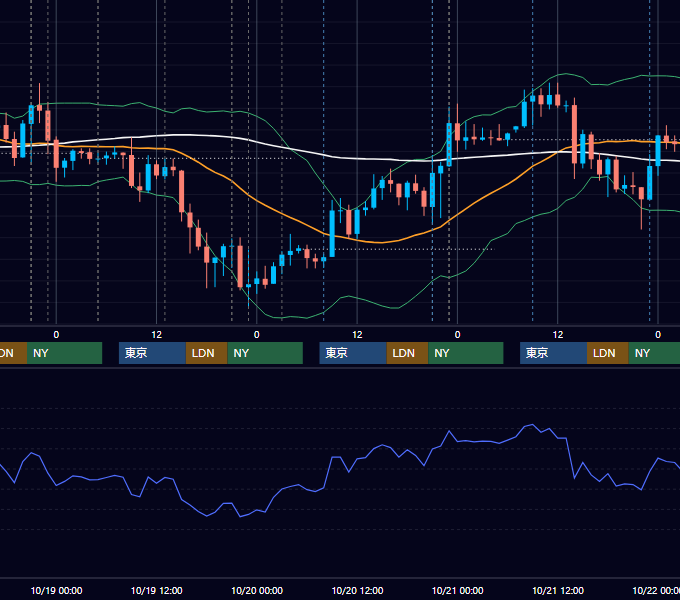
Task: Click hour label 0 above 10/19 00:00
Action: pos(56,335)
